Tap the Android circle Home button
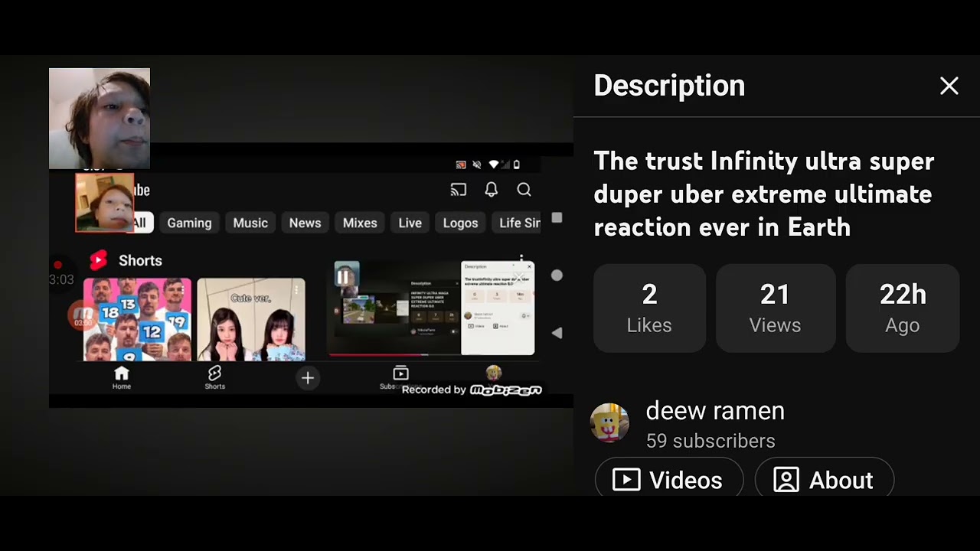 [x=557, y=275]
